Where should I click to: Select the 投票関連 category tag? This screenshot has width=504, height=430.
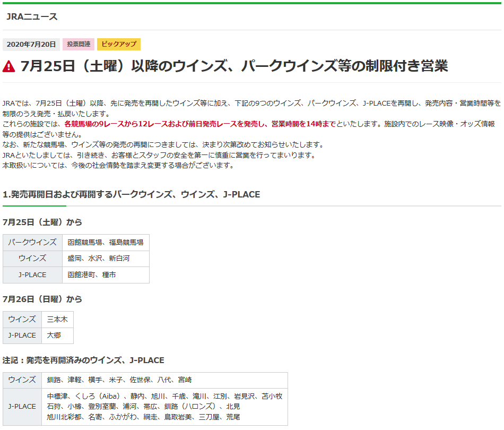77,45
